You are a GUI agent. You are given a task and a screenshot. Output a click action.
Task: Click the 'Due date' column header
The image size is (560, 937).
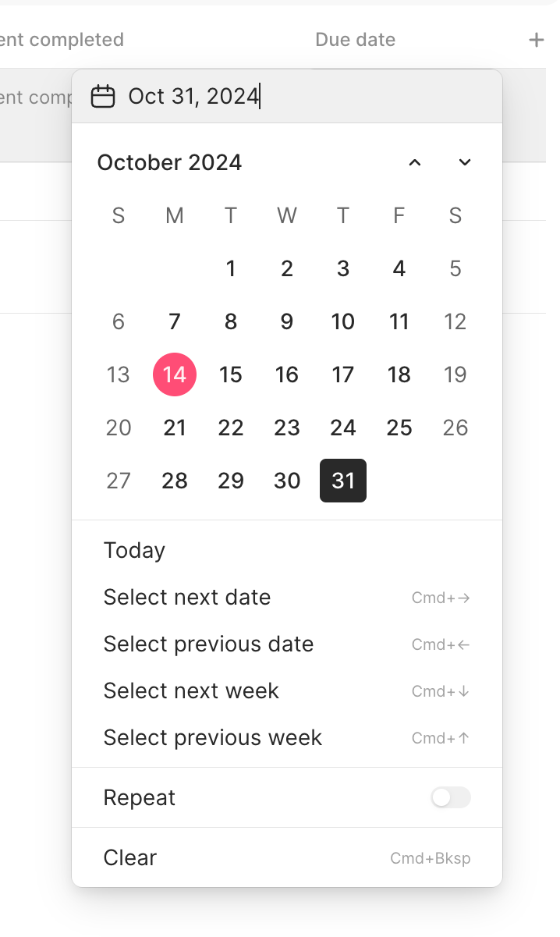click(354, 39)
